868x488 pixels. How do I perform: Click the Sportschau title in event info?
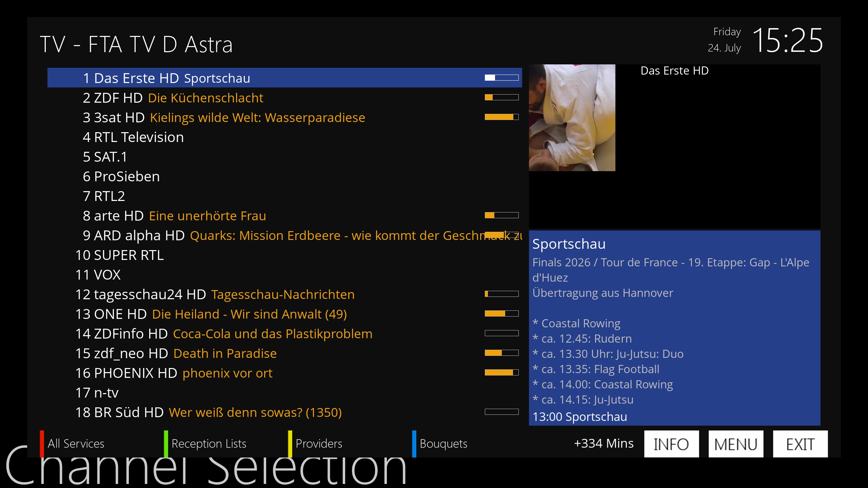click(x=569, y=244)
